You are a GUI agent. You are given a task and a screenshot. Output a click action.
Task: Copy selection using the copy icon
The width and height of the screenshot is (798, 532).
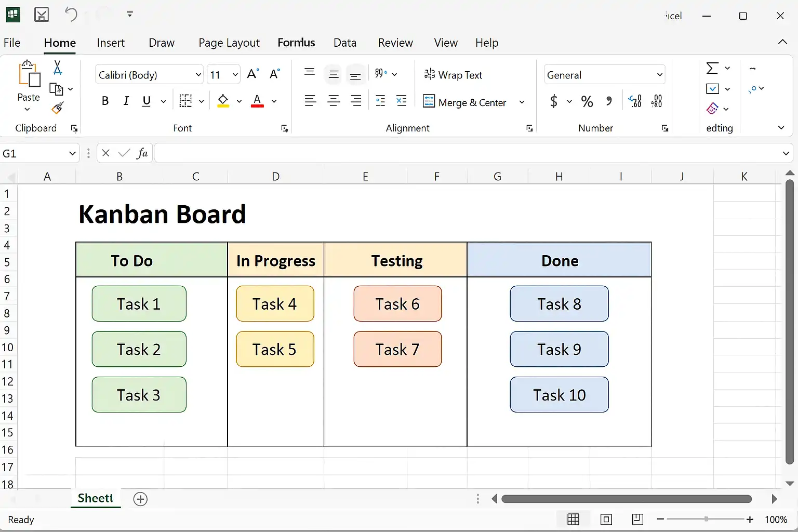tap(56, 89)
